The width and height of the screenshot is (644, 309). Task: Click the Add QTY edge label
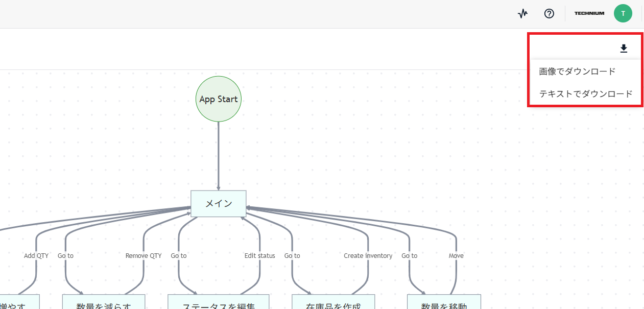36,256
